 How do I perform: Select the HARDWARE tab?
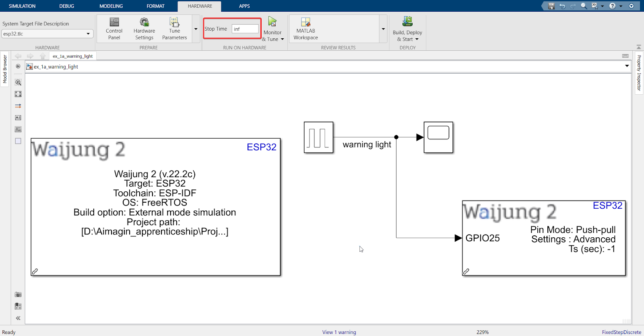(200, 6)
